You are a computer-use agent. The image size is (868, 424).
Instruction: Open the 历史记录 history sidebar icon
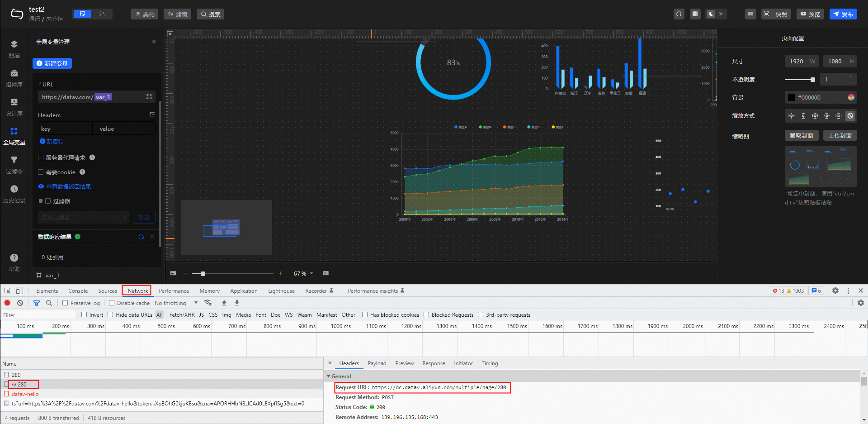coord(14,190)
